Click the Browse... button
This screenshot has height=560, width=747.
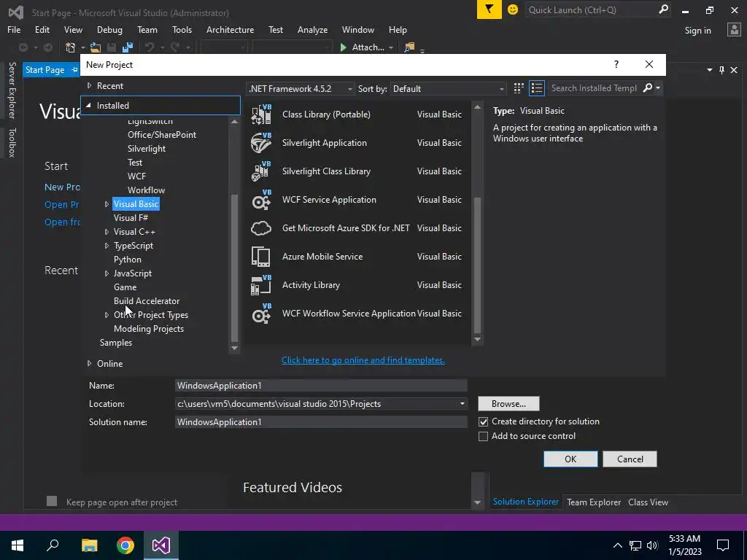coord(508,404)
